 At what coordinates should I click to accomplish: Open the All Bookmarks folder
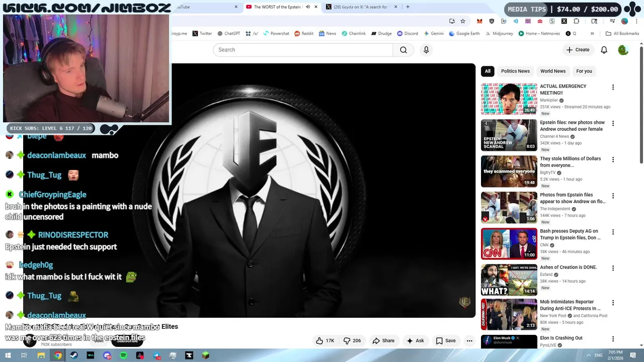click(622, 34)
